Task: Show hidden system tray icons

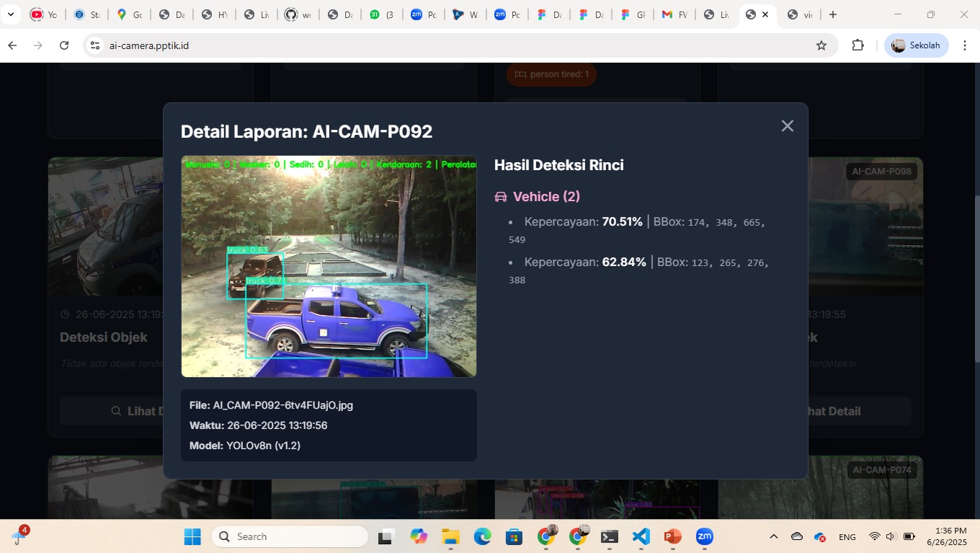Action: [774, 536]
